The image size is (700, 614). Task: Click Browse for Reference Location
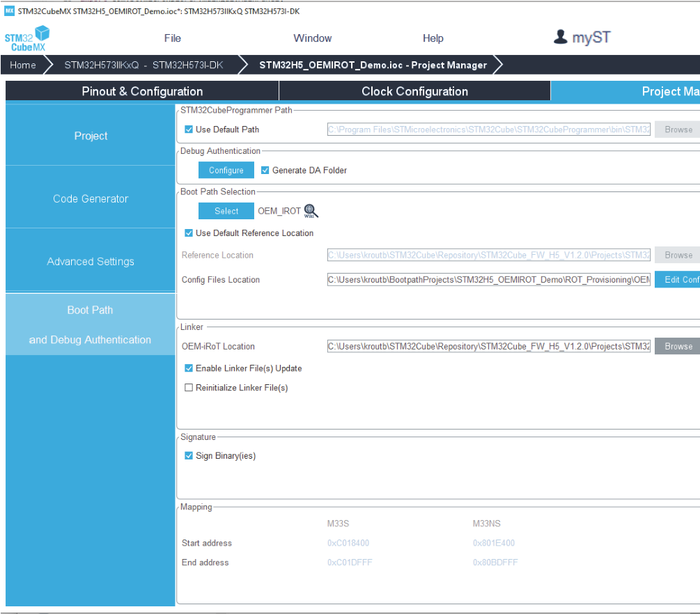678,255
